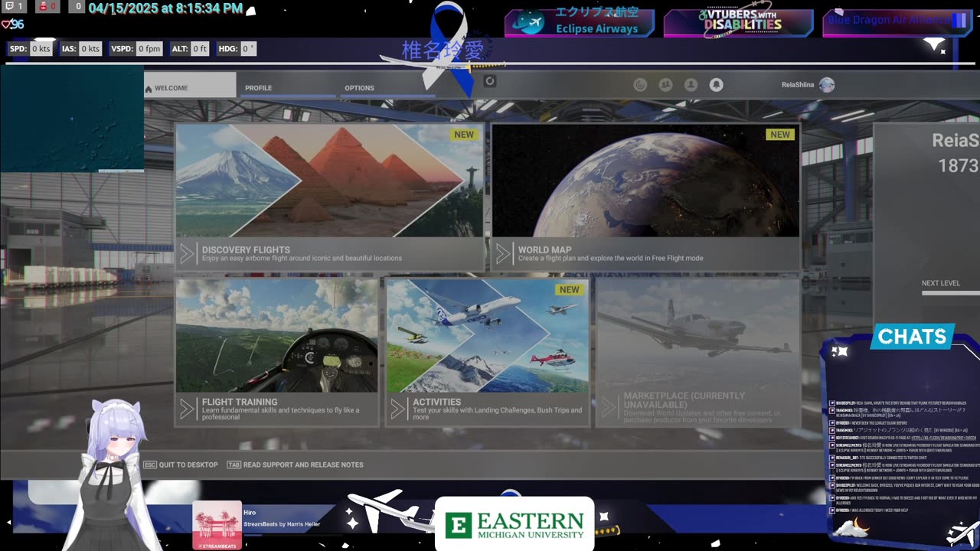Click the NEW badge on World Map
Viewport: 980px width, 551px height.
tap(780, 135)
